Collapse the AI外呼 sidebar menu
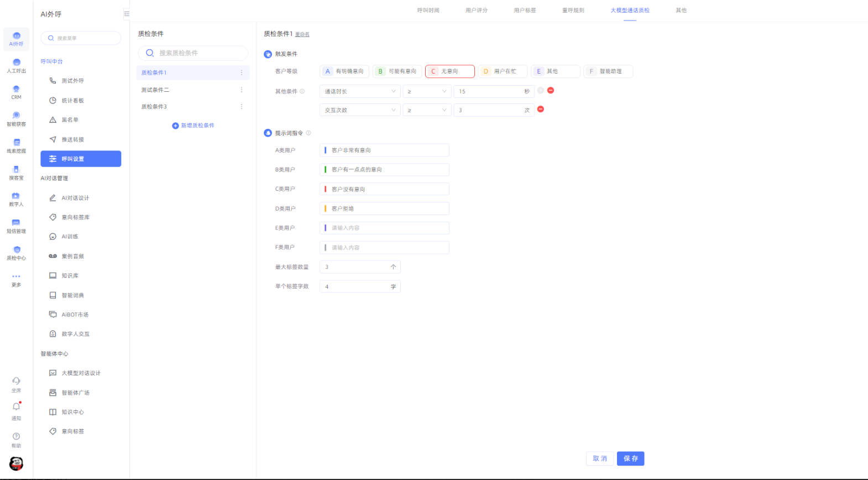Image resolution: width=868 pixels, height=480 pixels. (x=127, y=14)
